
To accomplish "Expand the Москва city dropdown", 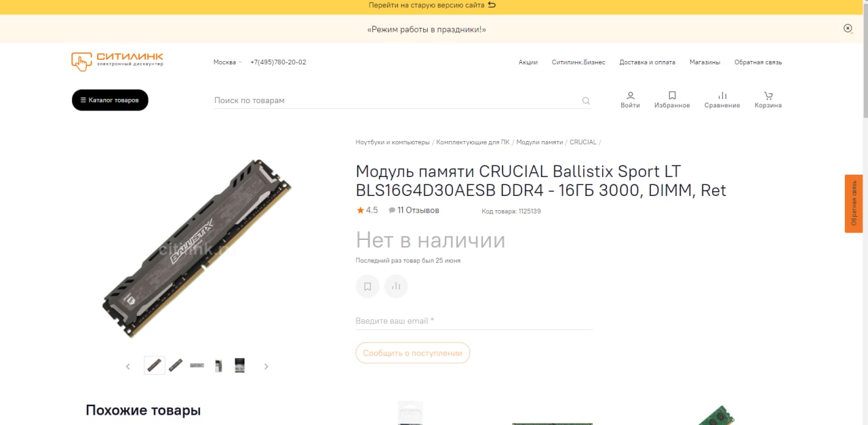I will [227, 62].
